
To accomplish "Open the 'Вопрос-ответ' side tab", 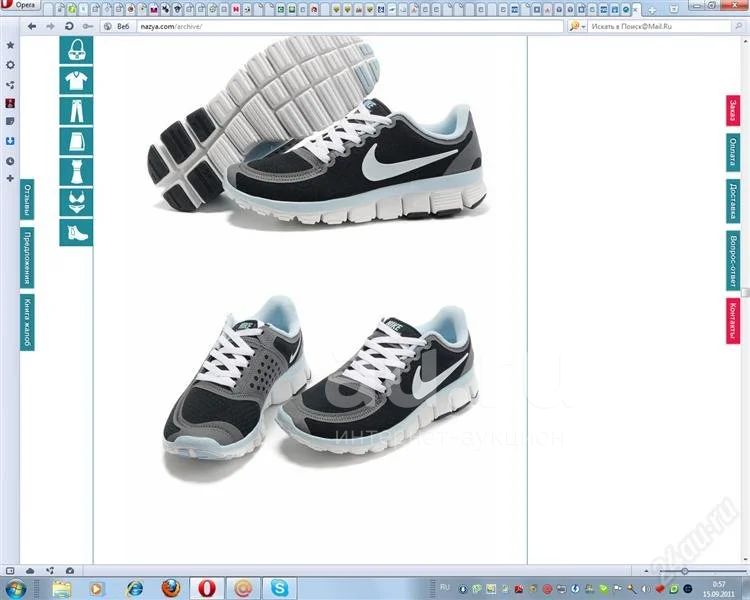I will [x=733, y=261].
